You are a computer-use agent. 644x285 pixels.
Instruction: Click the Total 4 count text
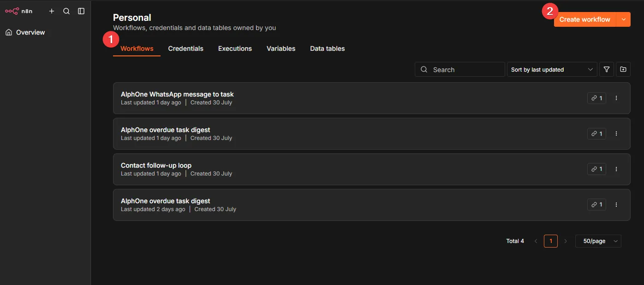pyautogui.click(x=515, y=241)
